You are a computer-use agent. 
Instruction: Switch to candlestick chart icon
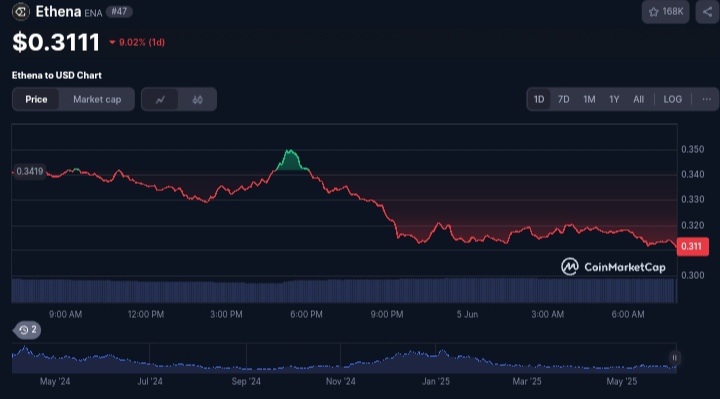(x=197, y=99)
